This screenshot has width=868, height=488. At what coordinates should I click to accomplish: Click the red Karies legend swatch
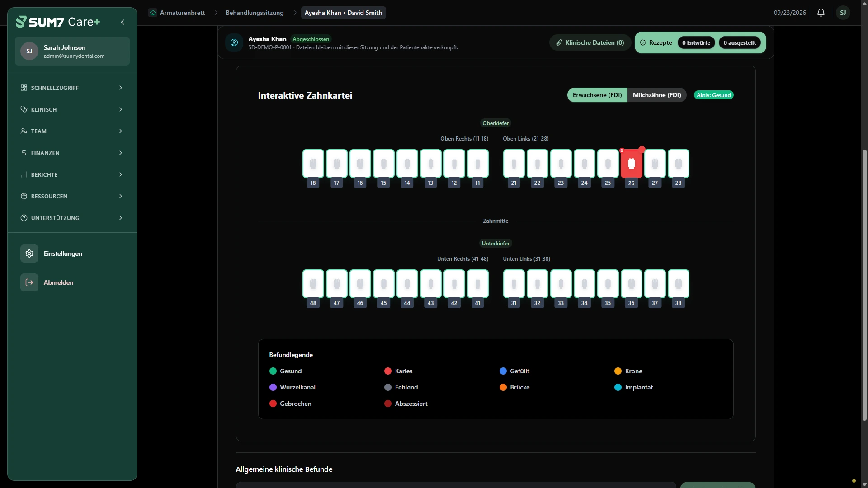[388, 371]
